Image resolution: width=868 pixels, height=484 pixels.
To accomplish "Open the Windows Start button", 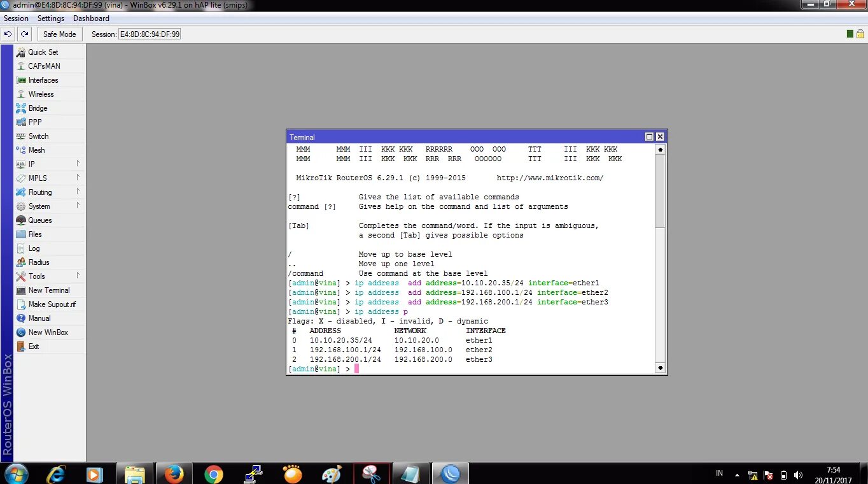I will click(x=17, y=474).
